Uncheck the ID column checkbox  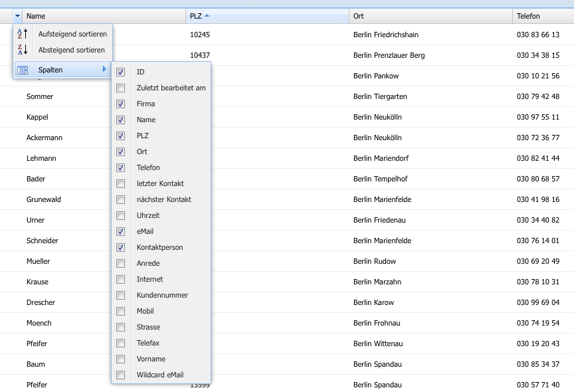120,72
